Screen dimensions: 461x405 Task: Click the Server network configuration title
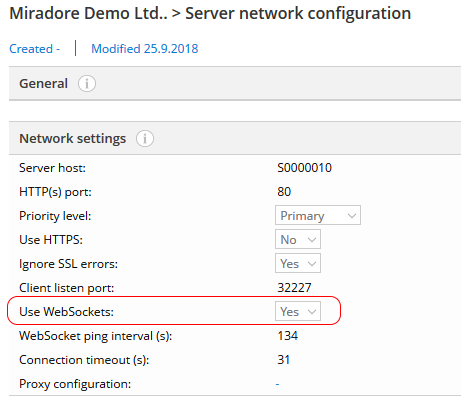298,14
